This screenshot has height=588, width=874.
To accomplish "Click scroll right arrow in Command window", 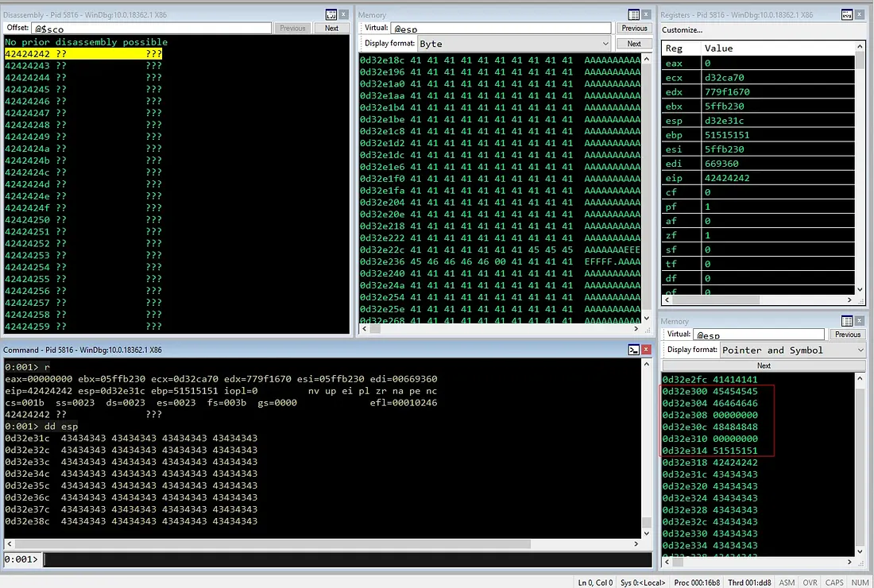I will (636, 544).
